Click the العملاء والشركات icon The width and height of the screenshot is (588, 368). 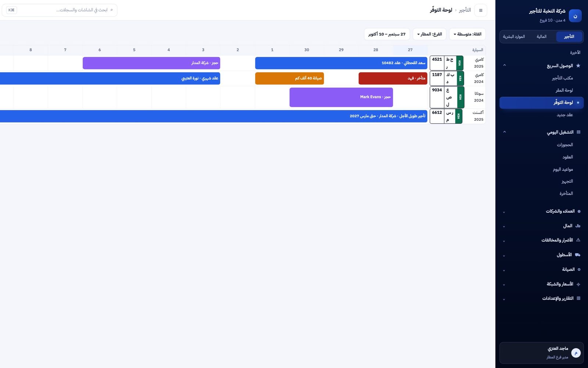tap(579, 211)
